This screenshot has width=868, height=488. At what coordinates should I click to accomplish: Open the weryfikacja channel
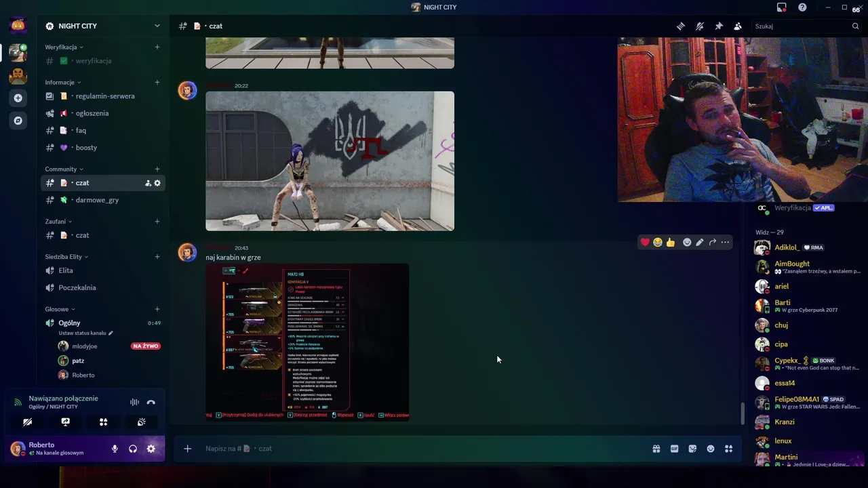point(102,61)
